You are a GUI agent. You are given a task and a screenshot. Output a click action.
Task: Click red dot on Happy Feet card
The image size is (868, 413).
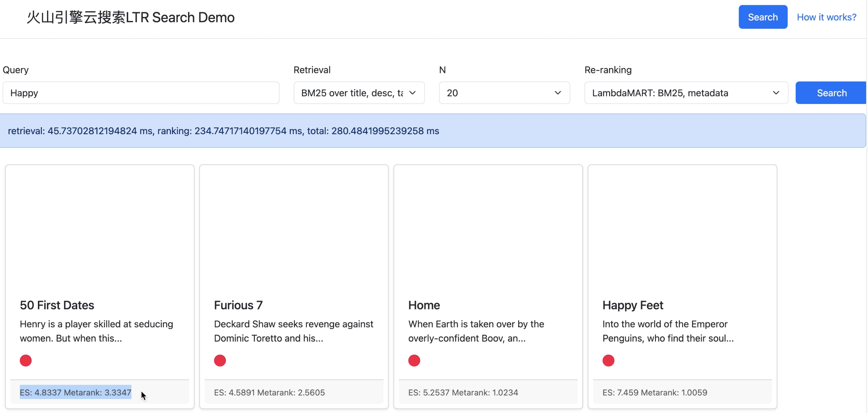coord(608,360)
